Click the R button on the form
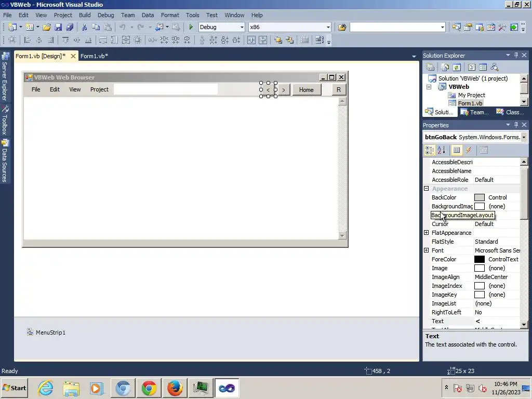Screen dimensions: 532x399 [x=338, y=90]
